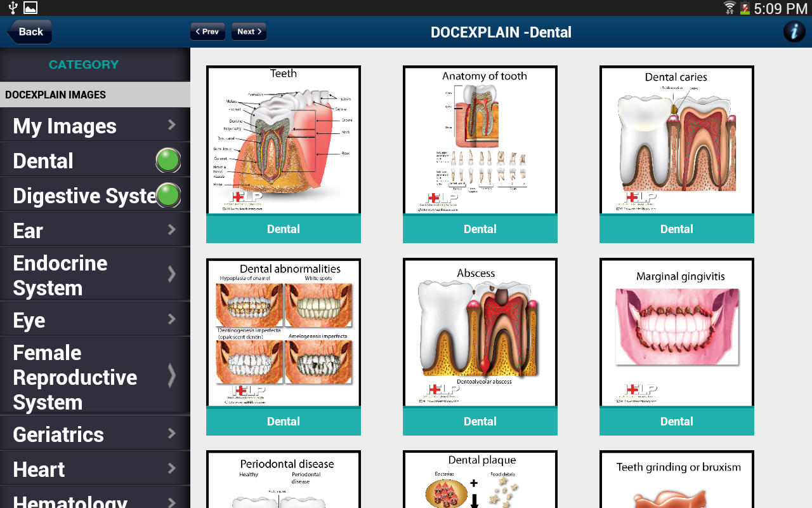This screenshot has height=508, width=812.
Task: Open Teeth grinding or bruxism thumbnail
Action: (677, 479)
